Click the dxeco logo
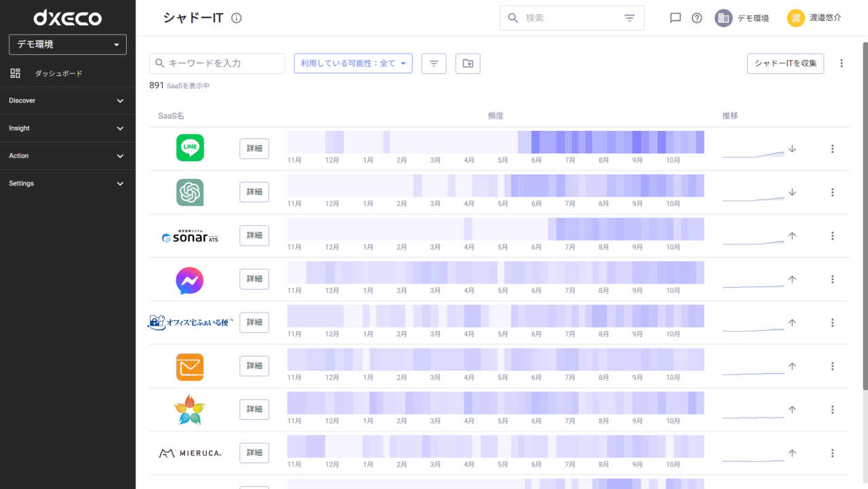 tap(68, 17)
